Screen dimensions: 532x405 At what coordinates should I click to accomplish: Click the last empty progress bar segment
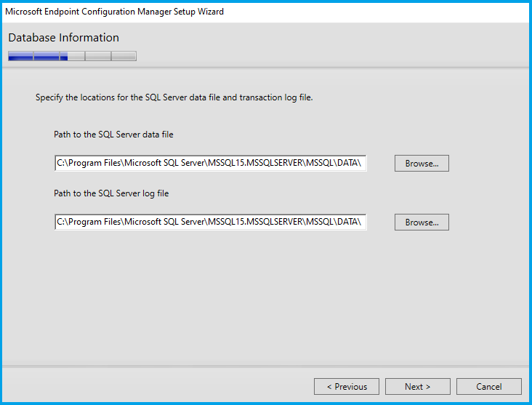pos(124,56)
